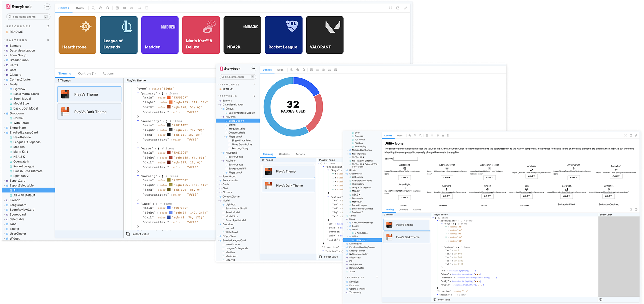Pick error main color swatch #A81100
Screen dimensions: 644x304
tap(169, 153)
